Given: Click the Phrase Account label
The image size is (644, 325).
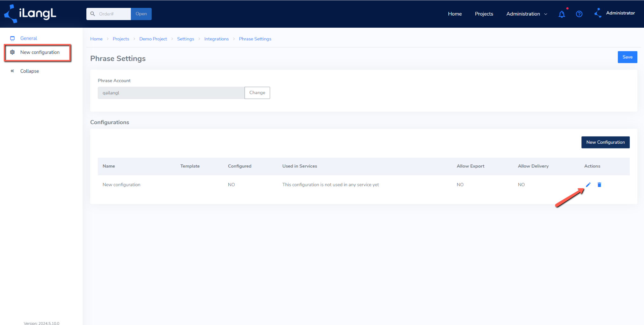Looking at the screenshot, I should click(114, 80).
